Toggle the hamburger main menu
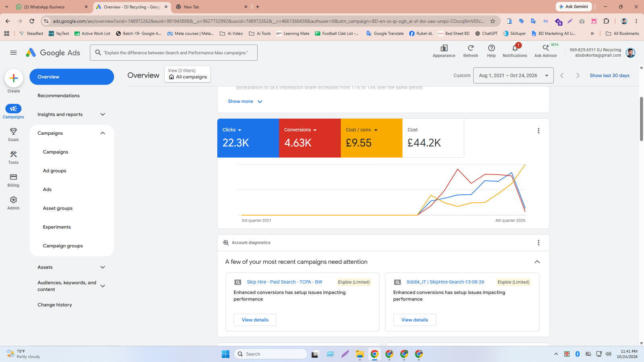The width and height of the screenshot is (644, 362). coord(13,53)
